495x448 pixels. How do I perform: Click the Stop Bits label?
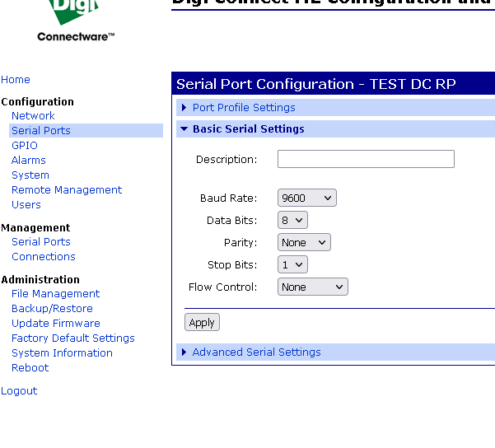(x=232, y=265)
